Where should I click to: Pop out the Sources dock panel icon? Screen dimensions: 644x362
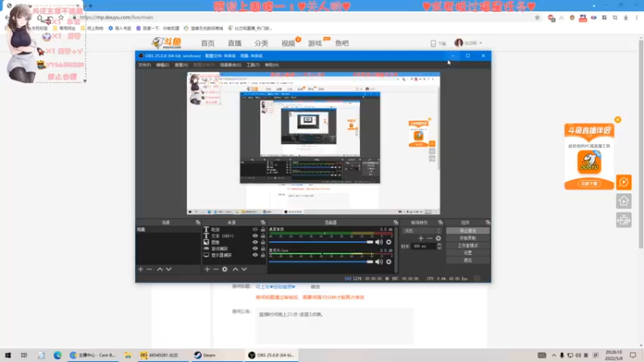click(263, 223)
